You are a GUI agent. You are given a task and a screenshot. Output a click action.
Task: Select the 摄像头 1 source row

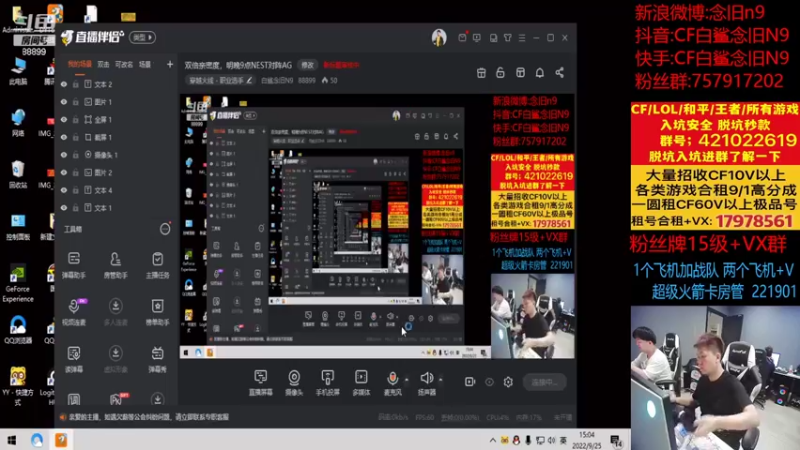coord(116,155)
